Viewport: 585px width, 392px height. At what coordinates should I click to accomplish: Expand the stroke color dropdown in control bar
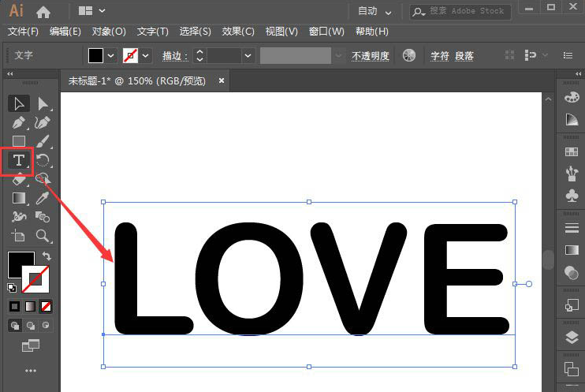tap(146, 56)
